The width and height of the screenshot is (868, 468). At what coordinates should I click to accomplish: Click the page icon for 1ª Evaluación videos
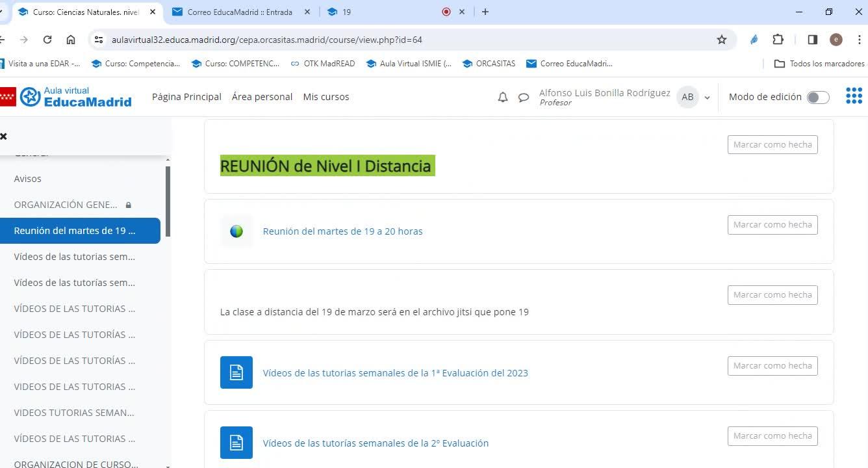click(236, 372)
